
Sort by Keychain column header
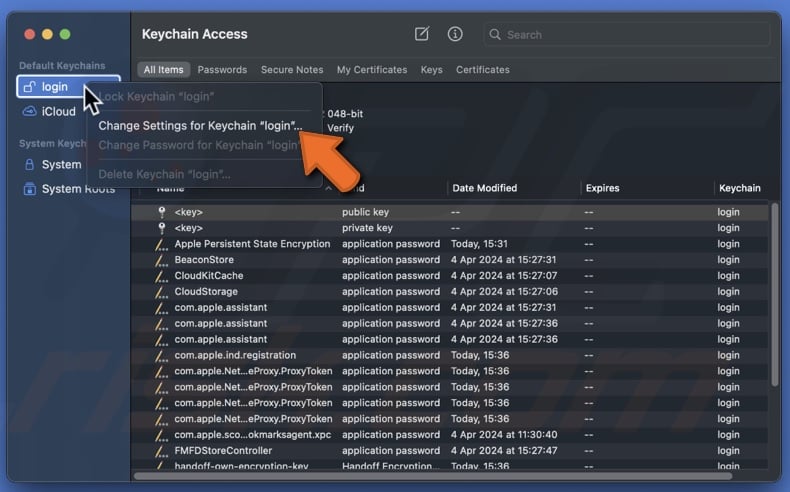[740, 188]
